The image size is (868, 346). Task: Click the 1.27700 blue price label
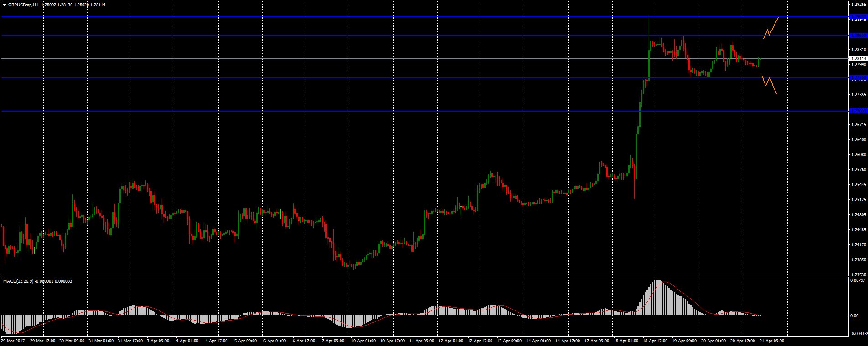tap(858, 78)
